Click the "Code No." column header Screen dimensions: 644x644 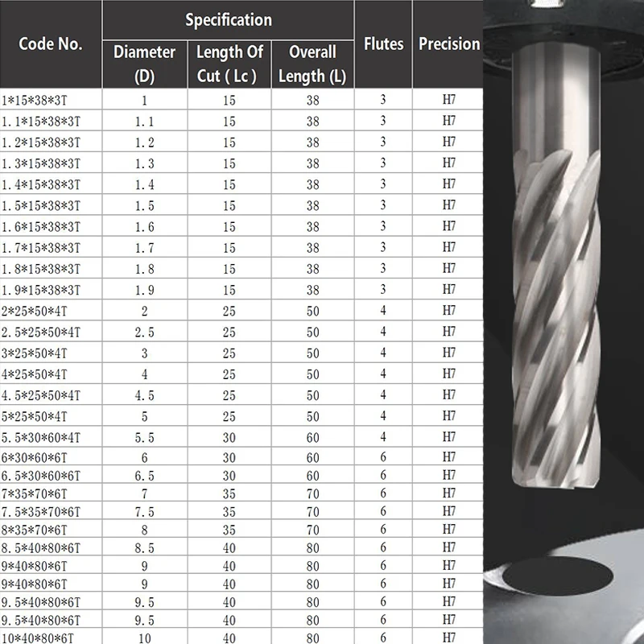[x=51, y=44]
